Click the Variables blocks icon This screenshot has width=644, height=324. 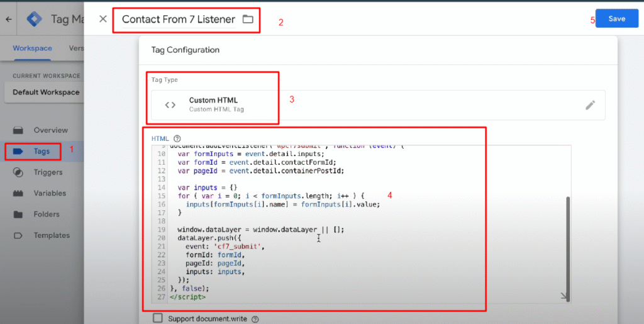[x=18, y=193]
